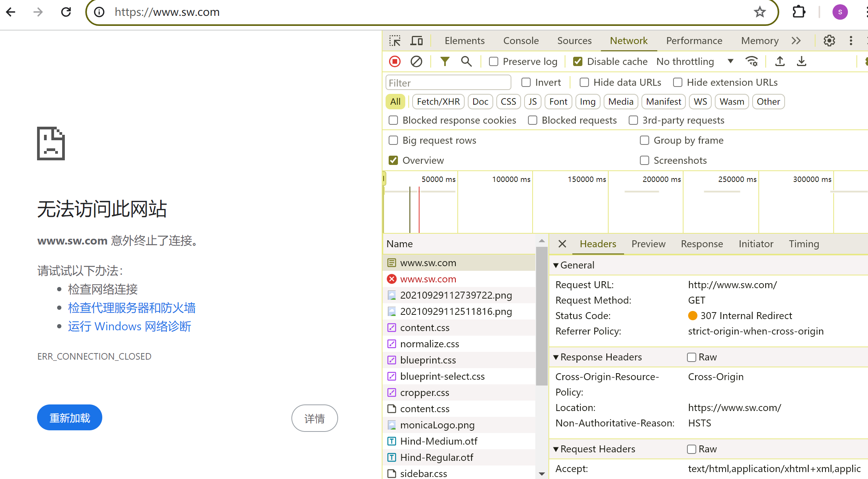Uncheck the Disable cache checkbox
Viewport: 868px width, 479px height.
[x=577, y=62]
